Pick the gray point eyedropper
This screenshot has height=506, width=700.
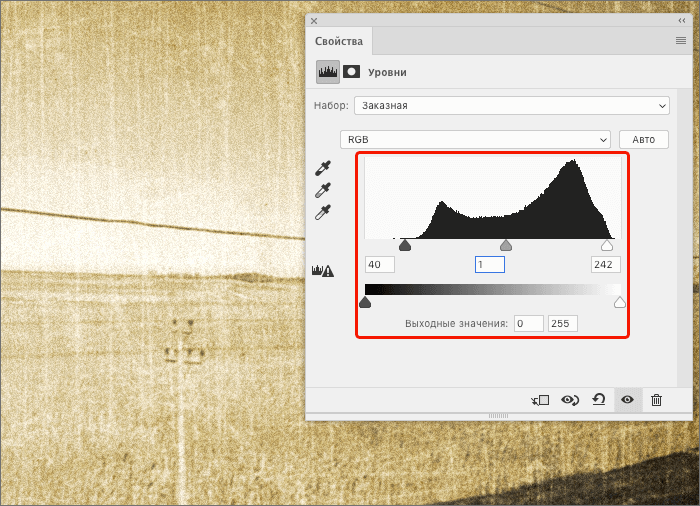coord(323,190)
